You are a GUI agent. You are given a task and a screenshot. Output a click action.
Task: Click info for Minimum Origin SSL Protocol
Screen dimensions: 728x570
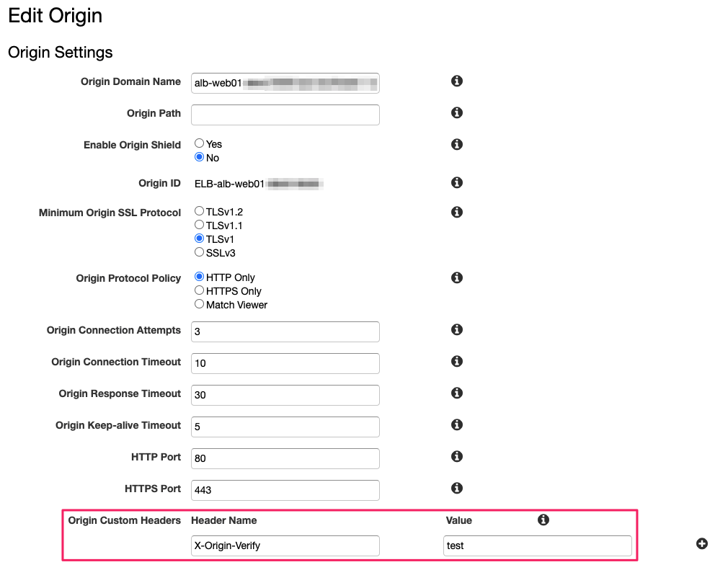[456, 212]
